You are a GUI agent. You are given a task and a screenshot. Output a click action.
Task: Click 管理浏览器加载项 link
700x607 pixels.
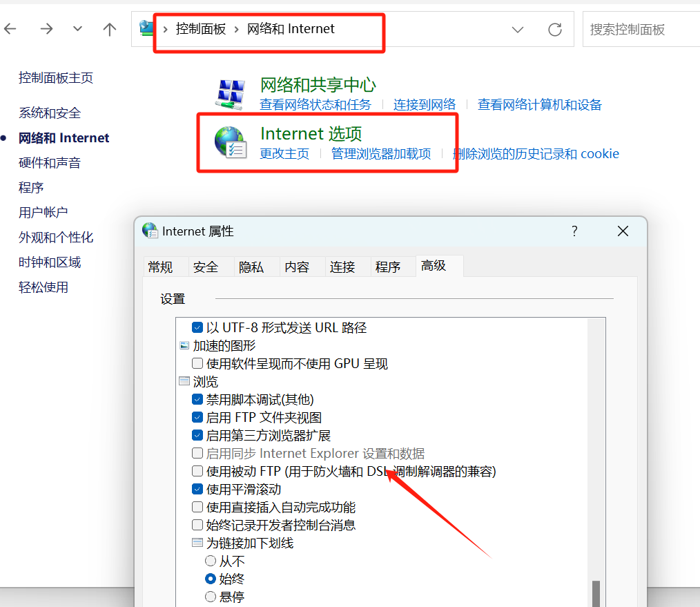(x=381, y=153)
